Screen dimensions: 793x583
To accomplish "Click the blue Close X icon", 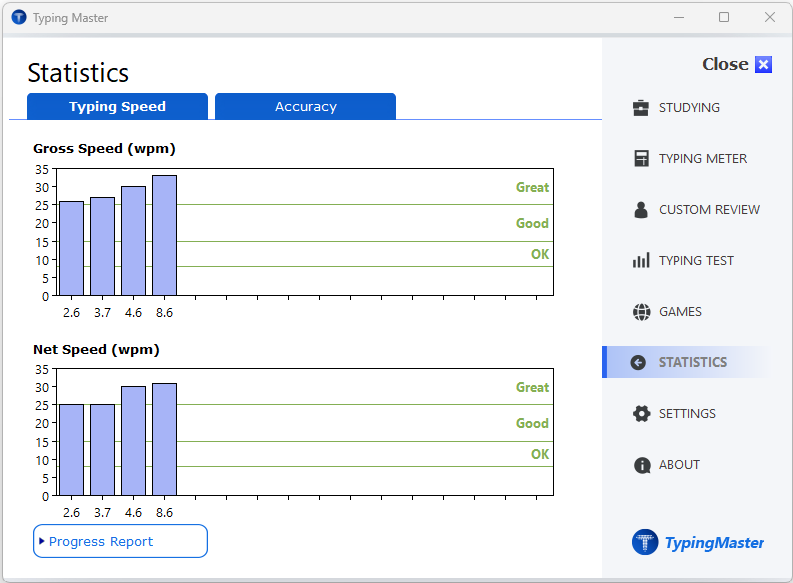I will 763,65.
